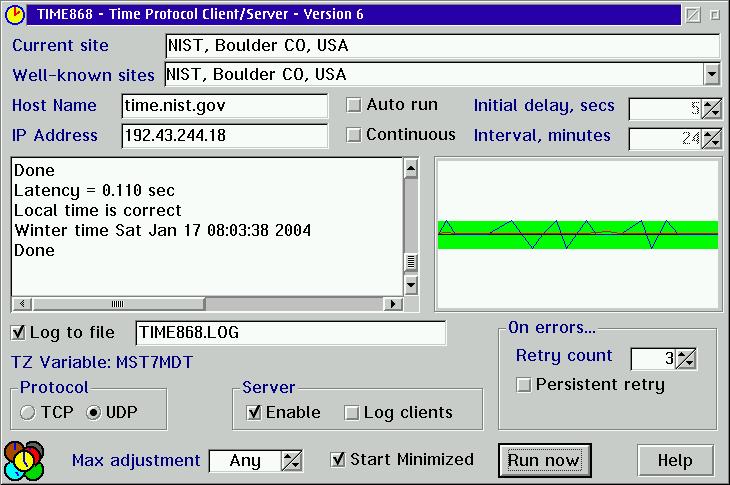The height and width of the screenshot is (485, 730).
Task: Click the Max adjustment Any field
Action: tap(245, 461)
